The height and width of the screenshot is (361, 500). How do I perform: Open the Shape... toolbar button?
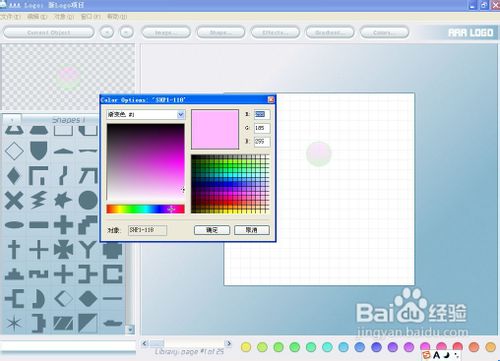click(x=221, y=32)
